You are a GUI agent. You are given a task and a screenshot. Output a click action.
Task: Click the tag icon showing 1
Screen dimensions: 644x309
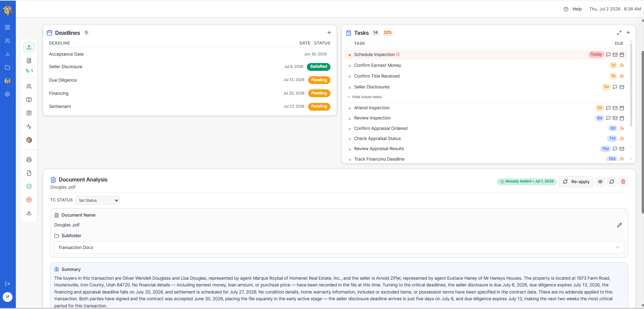tap(29, 71)
